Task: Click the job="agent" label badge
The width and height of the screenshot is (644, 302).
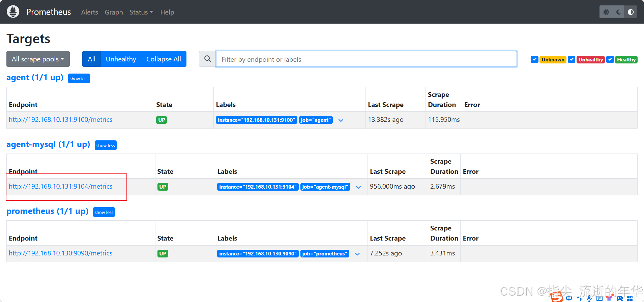Action: click(316, 120)
